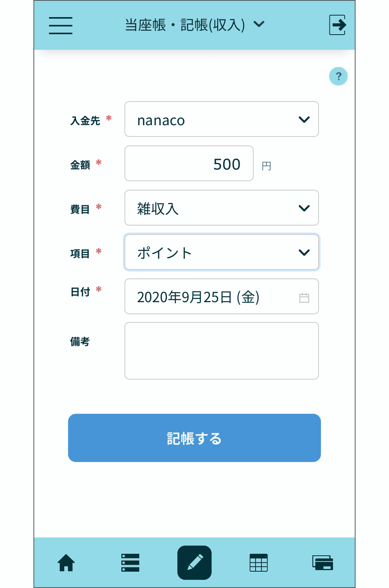Open the table grid icon
Image resolution: width=389 pixels, height=588 pixels.
(x=259, y=563)
